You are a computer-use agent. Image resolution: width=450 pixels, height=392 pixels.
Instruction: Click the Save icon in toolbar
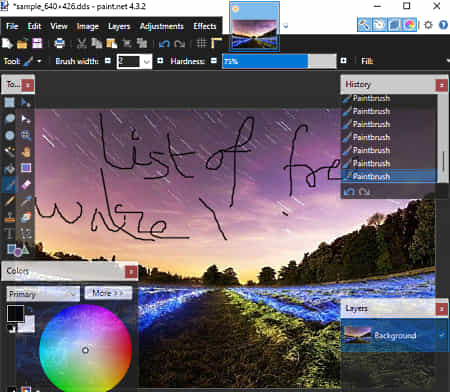[37, 43]
